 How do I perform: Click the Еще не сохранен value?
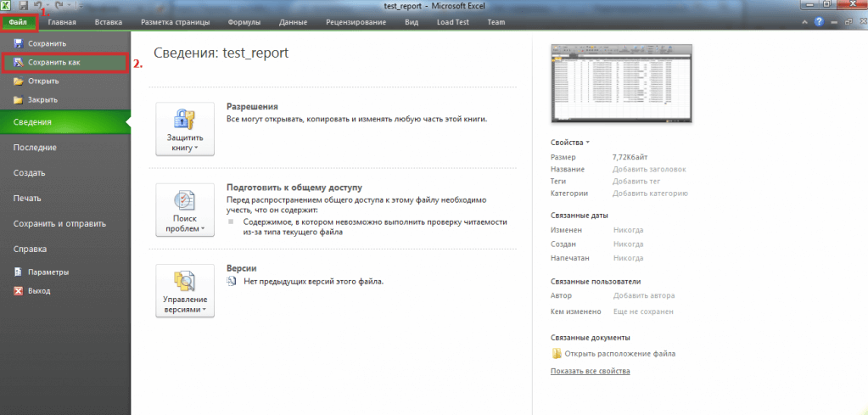pos(643,311)
